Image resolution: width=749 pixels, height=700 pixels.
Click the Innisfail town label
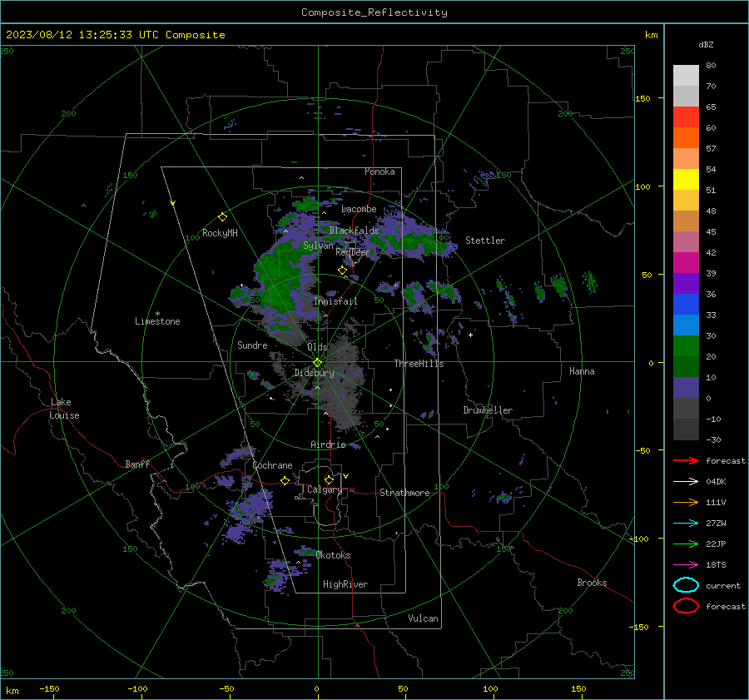click(x=335, y=301)
